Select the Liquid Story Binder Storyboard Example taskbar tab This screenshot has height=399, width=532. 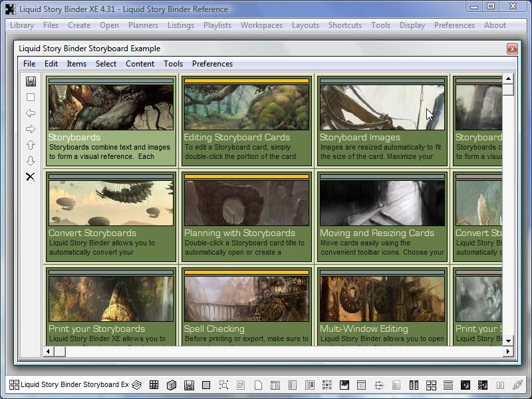click(x=68, y=384)
